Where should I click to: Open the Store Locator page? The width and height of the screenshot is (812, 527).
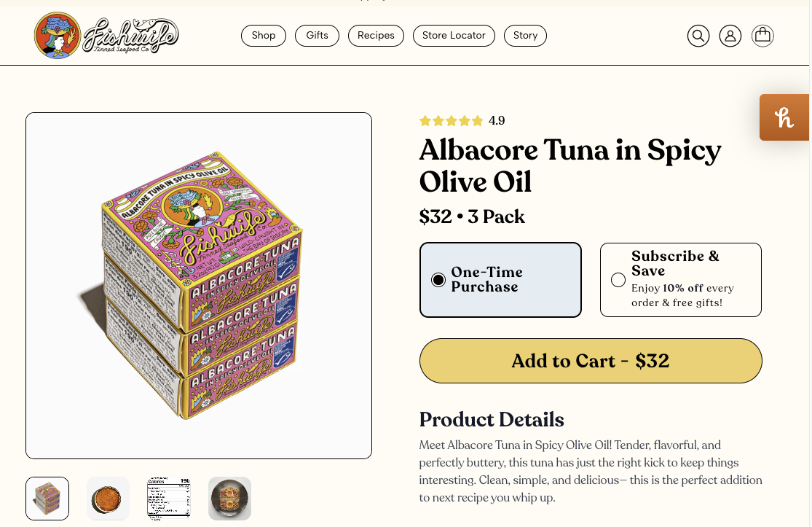[x=454, y=35]
